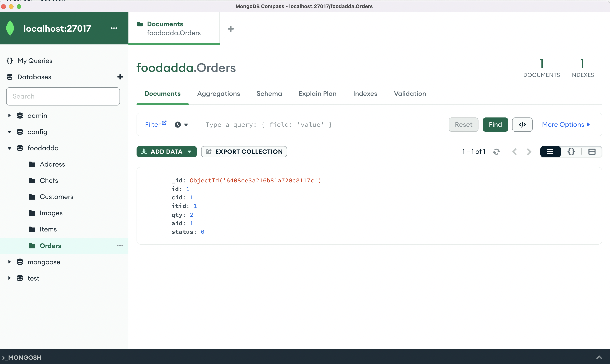Switch to the Aggregations tab
The height and width of the screenshot is (364, 610).
219,94
